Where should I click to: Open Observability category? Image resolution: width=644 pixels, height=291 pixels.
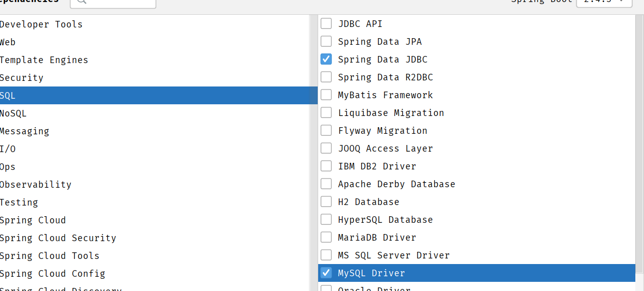(x=155, y=184)
